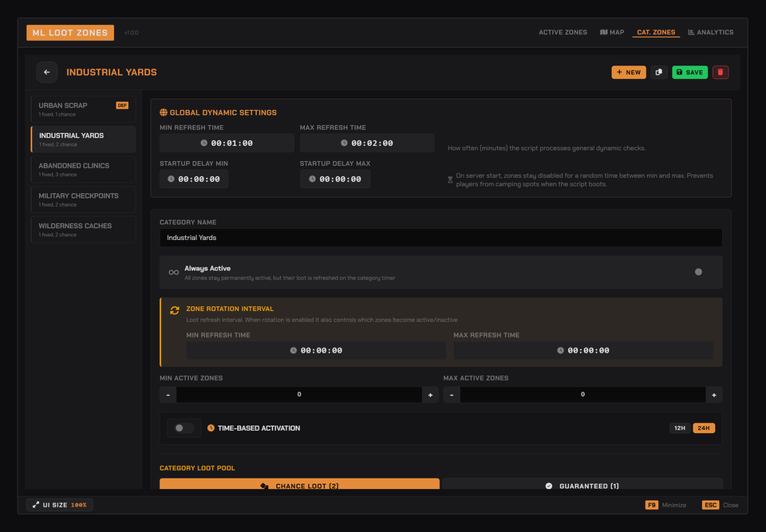
Task: Open the Cat. Zones tab
Action: 656,32
